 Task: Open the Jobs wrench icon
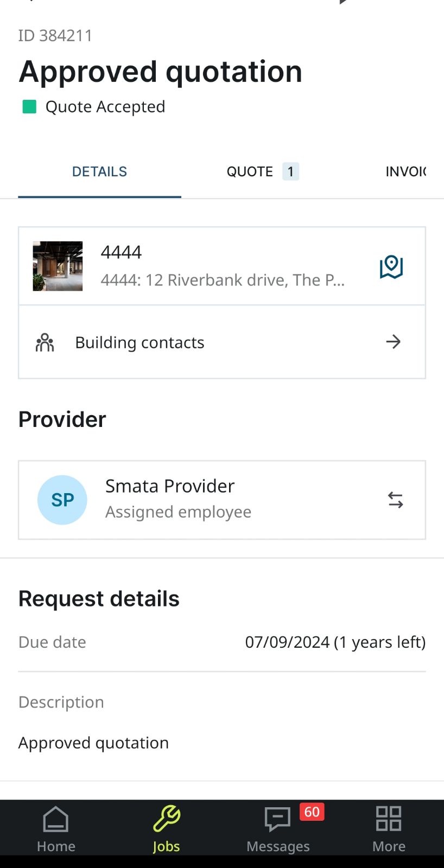pos(167,819)
